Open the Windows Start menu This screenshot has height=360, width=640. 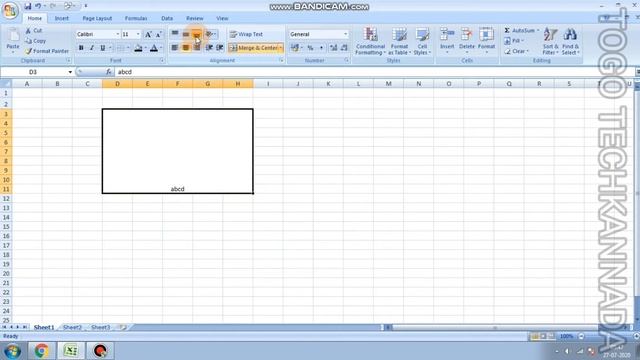point(12,351)
